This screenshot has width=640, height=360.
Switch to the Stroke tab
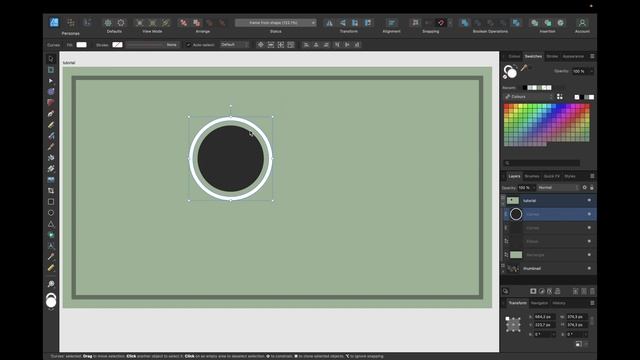[552, 56]
